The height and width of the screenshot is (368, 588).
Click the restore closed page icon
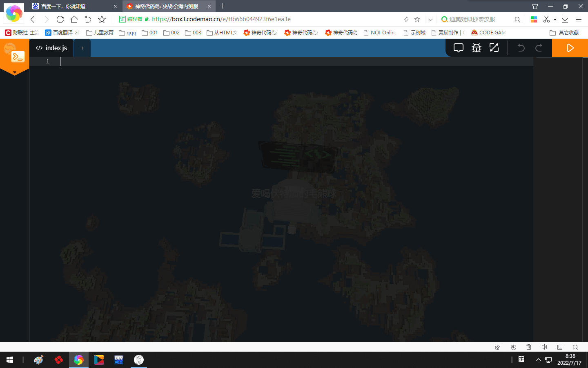[88, 19]
